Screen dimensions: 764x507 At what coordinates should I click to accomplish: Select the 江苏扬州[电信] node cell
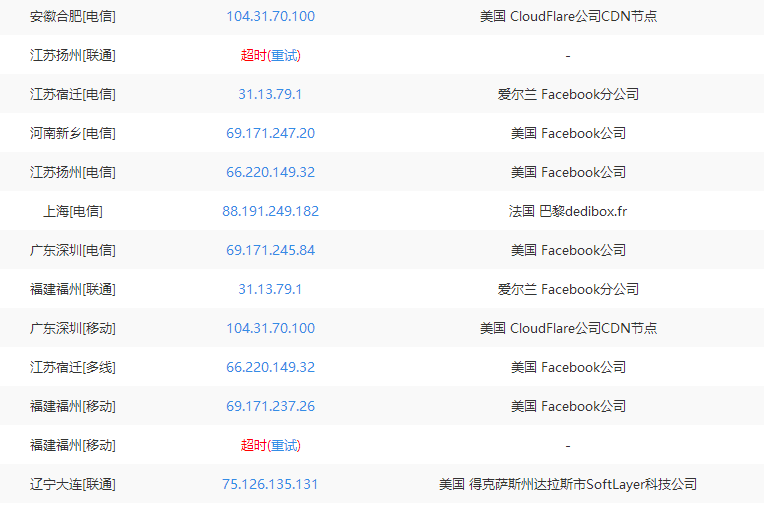point(73,172)
